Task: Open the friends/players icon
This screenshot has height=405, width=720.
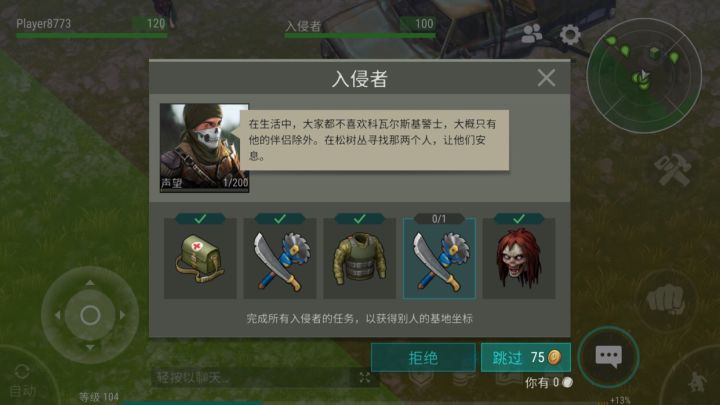Action: click(x=532, y=34)
